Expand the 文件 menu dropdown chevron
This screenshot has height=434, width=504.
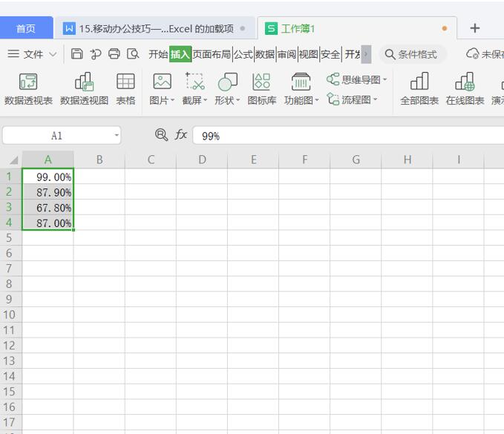53,54
